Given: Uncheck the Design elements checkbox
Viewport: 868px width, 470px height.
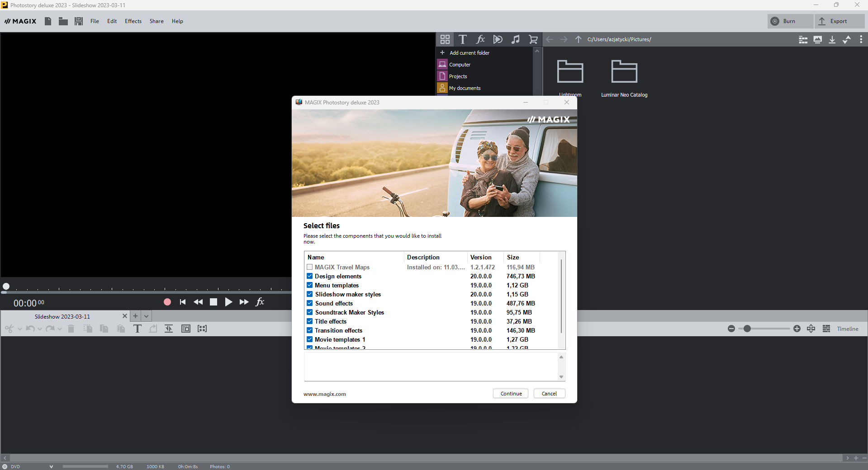Looking at the screenshot, I should click(x=310, y=276).
